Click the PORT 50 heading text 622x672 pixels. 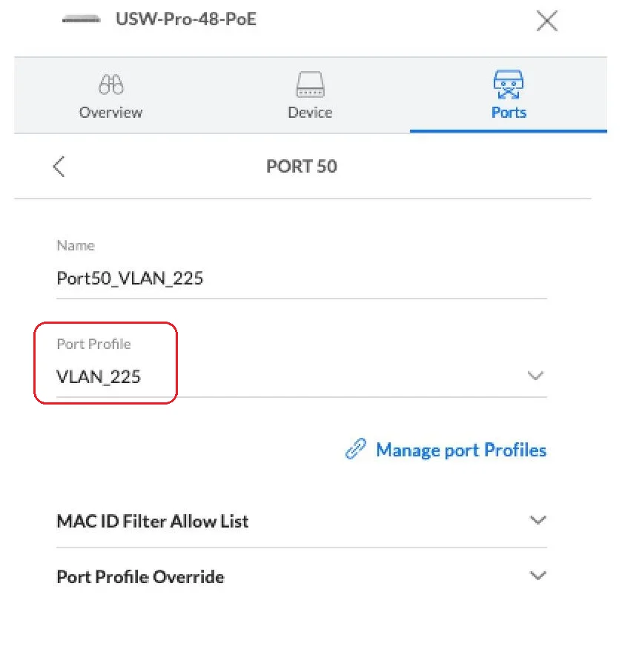[302, 166]
